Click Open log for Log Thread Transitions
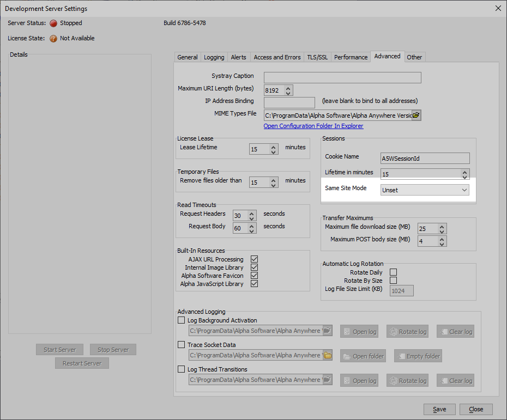The image size is (507, 420). pos(359,381)
